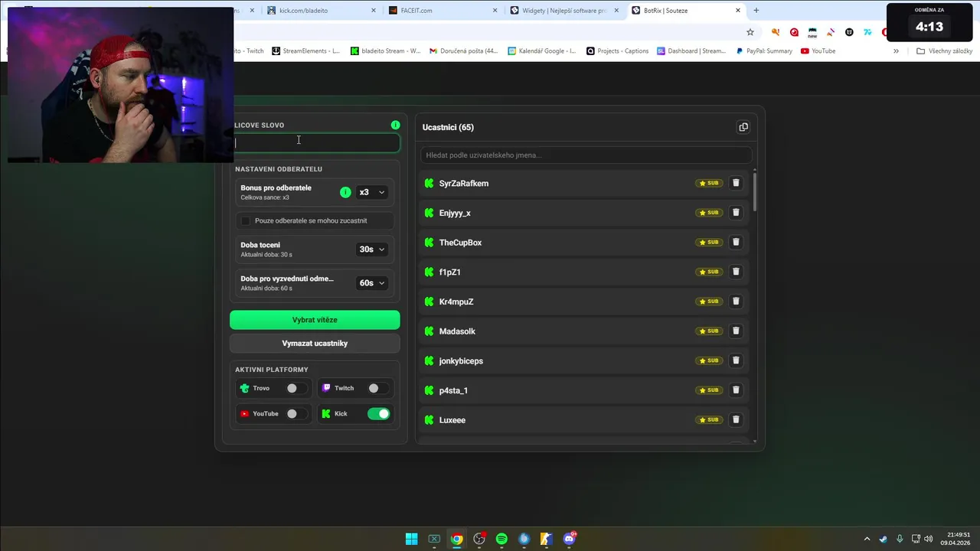Screen dimensions: 980x551
Task: Check 'Pouze odberatele se mohou zucastnit'
Action: [x=245, y=220]
